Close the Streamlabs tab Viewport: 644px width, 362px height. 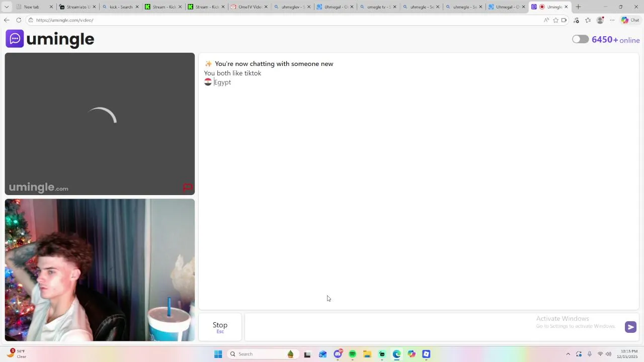point(94,7)
